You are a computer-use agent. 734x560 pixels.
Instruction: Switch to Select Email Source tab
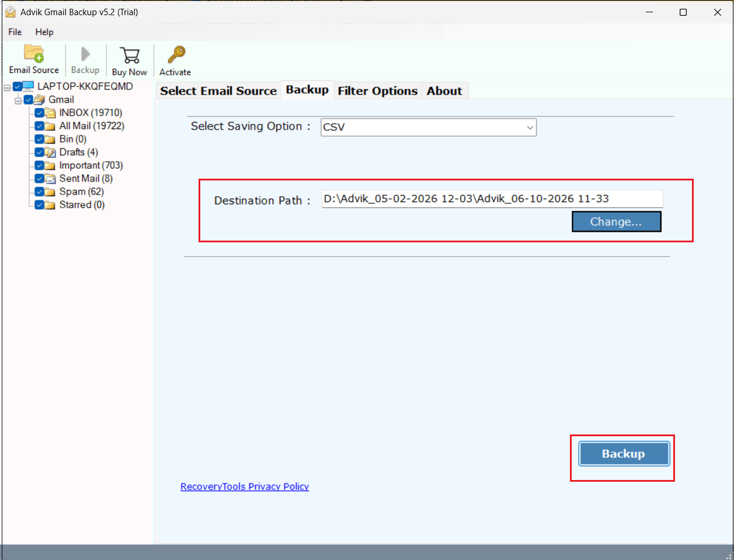tap(218, 91)
